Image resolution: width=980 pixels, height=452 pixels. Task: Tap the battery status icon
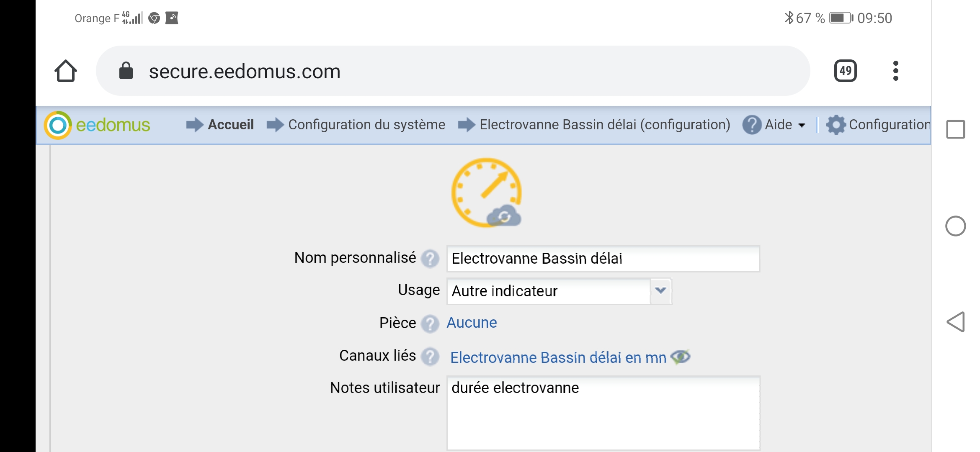point(841,18)
